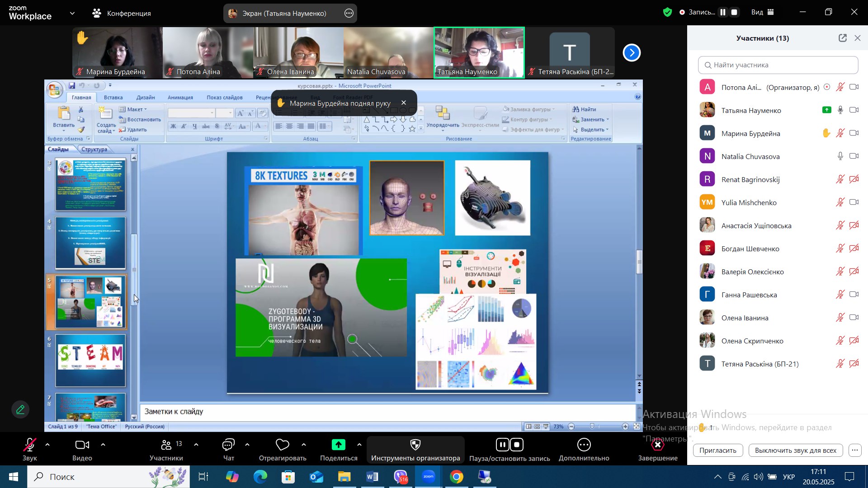Open Participants tab in toolbar
The height and width of the screenshot is (488, 868).
pyautogui.click(x=166, y=445)
